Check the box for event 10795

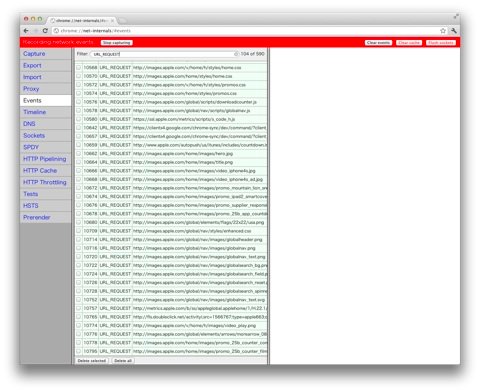click(79, 351)
